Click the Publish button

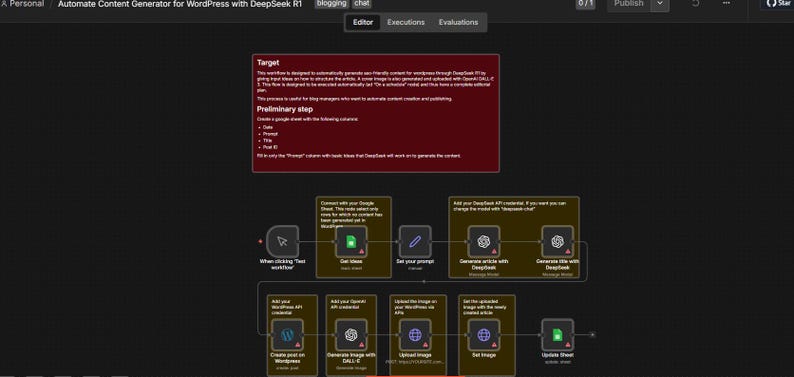point(628,4)
